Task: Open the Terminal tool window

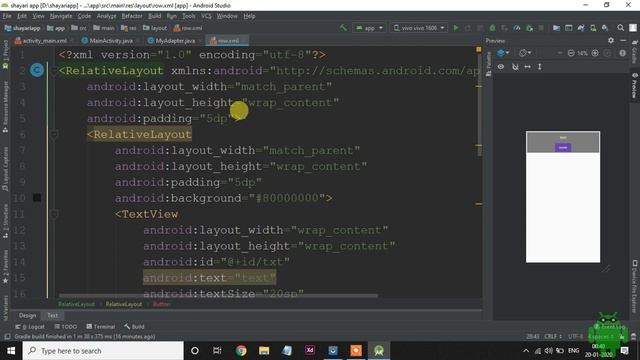Action: click(100, 327)
